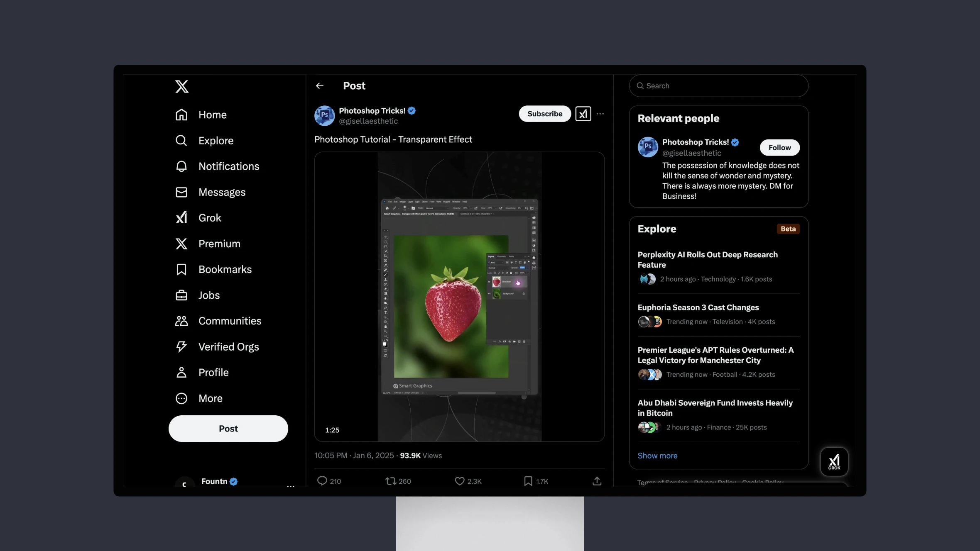Click the Subscribe button for Photoshop Tricks
Viewport: 980px width, 551px height.
coord(544,113)
